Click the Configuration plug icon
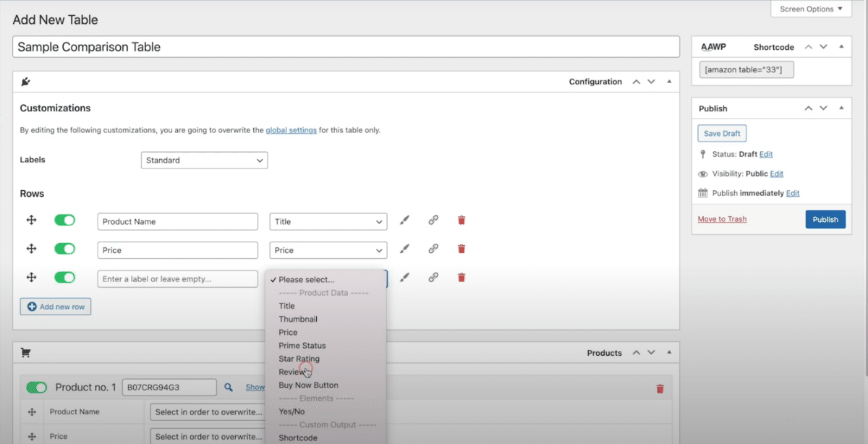 click(26, 82)
